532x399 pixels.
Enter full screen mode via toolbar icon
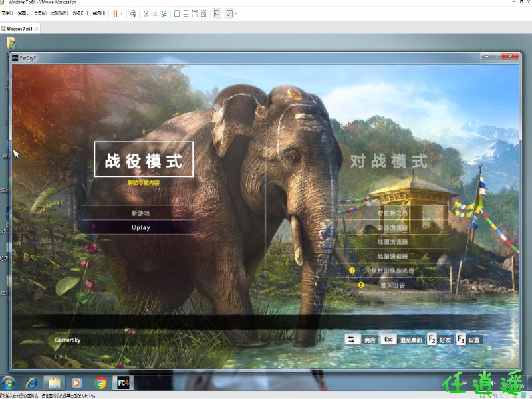(x=195, y=13)
